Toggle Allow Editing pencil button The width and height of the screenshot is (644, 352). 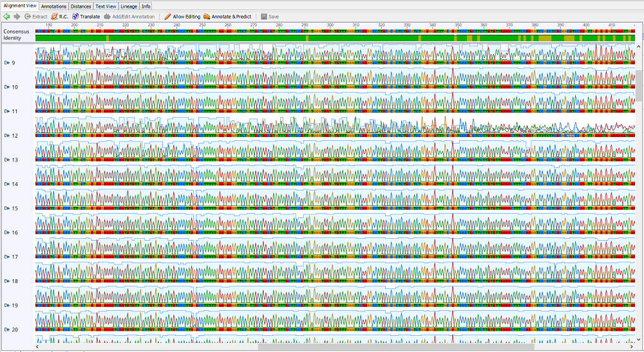pyautogui.click(x=182, y=16)
